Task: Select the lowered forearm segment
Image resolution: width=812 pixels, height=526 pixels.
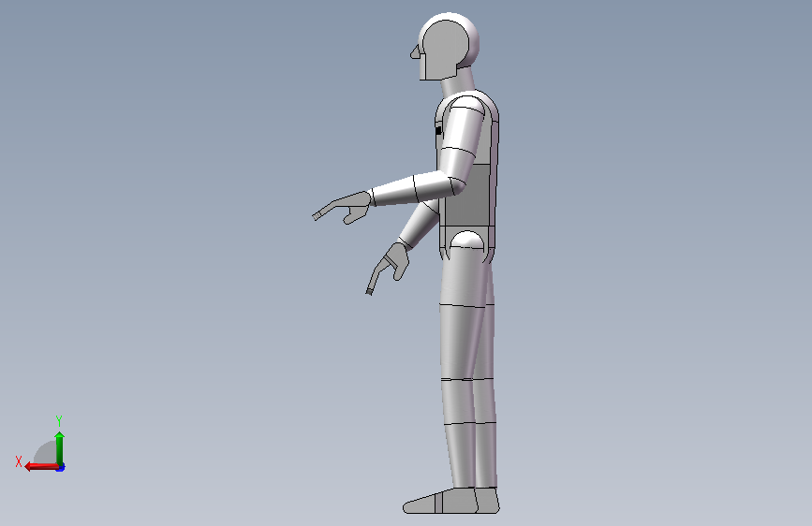Action: (418, 226)
